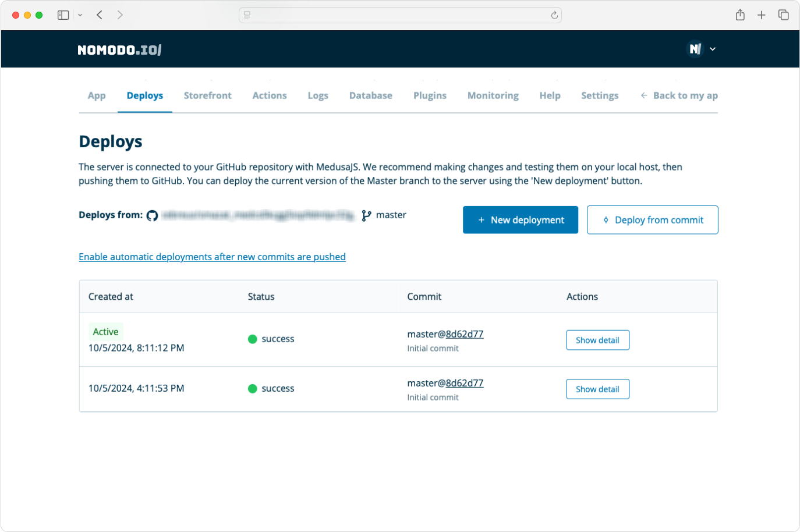
Task: Show detail for the Active deployment
Action: (x=597, y=340)
